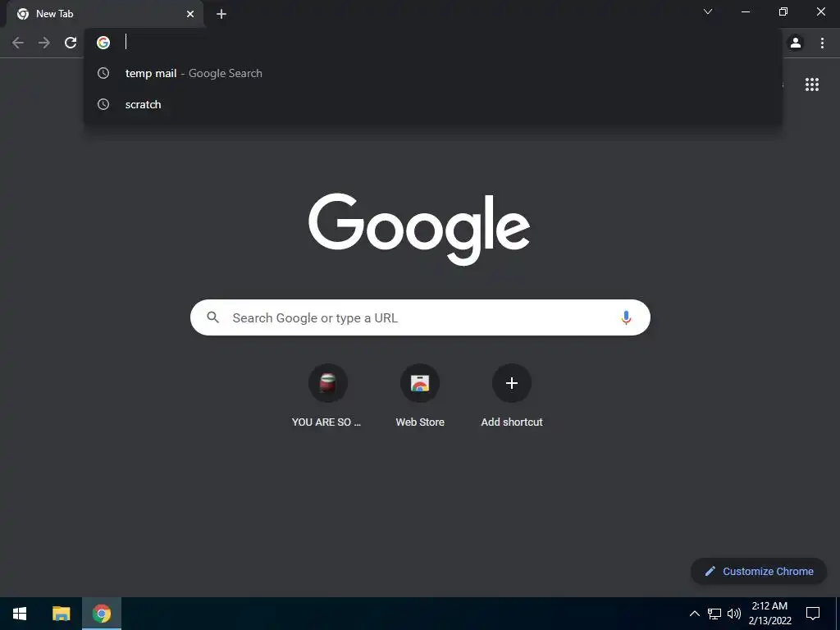Go back with the back arrow
The height and width of the screenshot is (630, 840).
click(18, 43)
